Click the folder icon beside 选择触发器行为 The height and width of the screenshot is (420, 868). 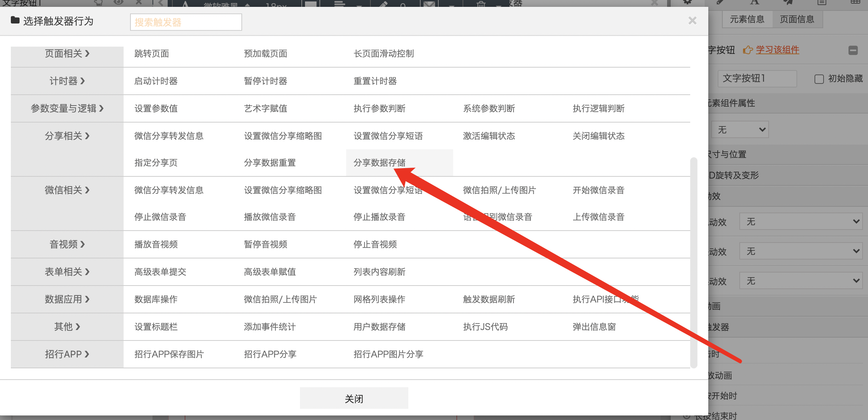pyautogui.click(x=15, y=20)
